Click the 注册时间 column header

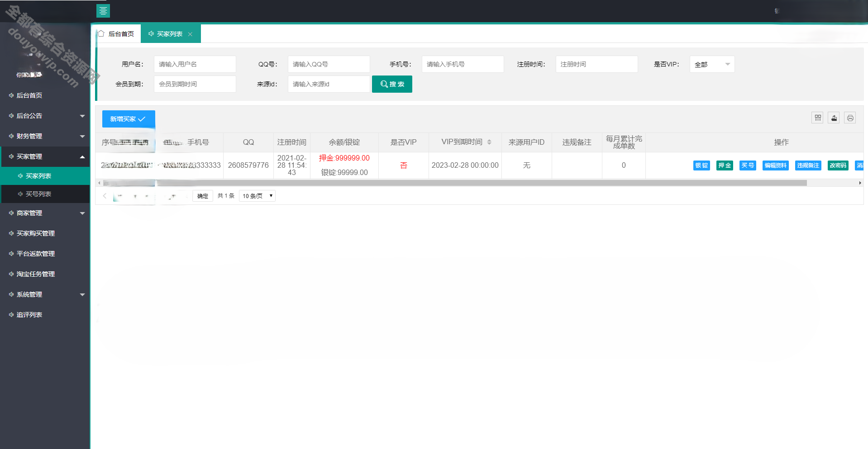(292, 142)
